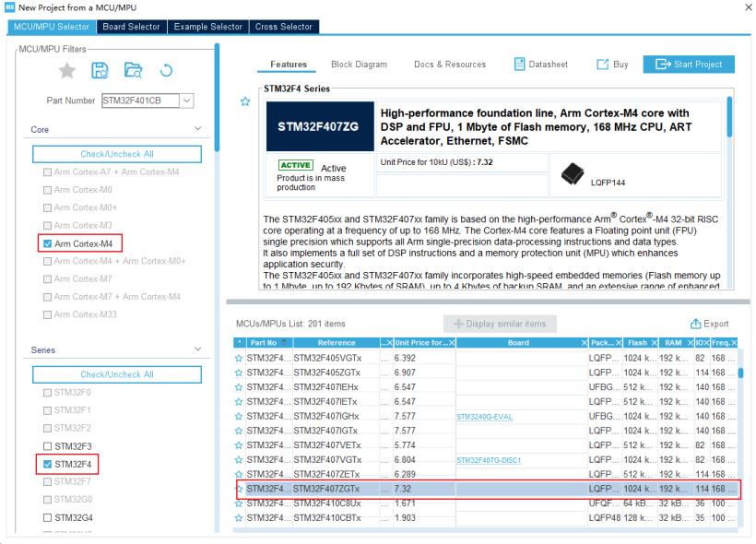Save the current search filter icon

100,70
